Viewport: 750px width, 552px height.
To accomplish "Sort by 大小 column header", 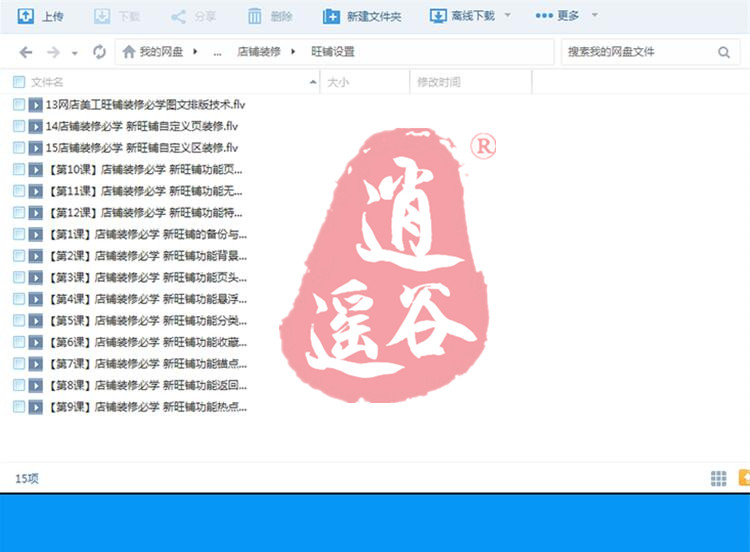I will (338, 82).
